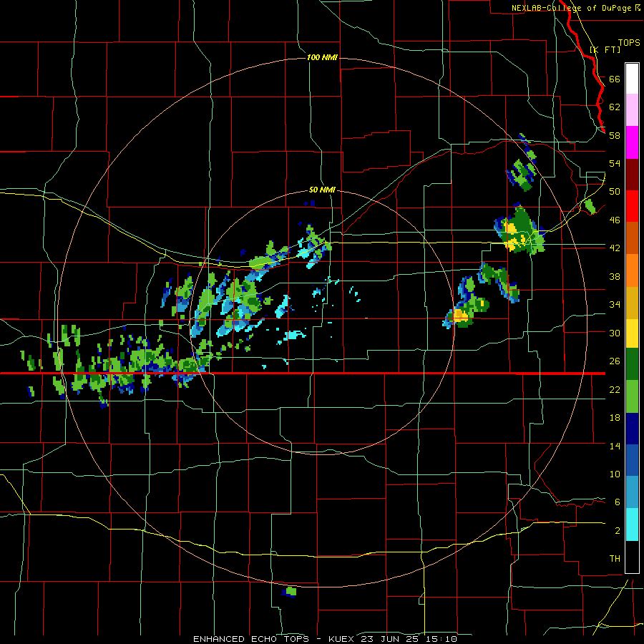
Task: Click the medium blue legend swatch below 18
Action: click(x=632, y=460)
